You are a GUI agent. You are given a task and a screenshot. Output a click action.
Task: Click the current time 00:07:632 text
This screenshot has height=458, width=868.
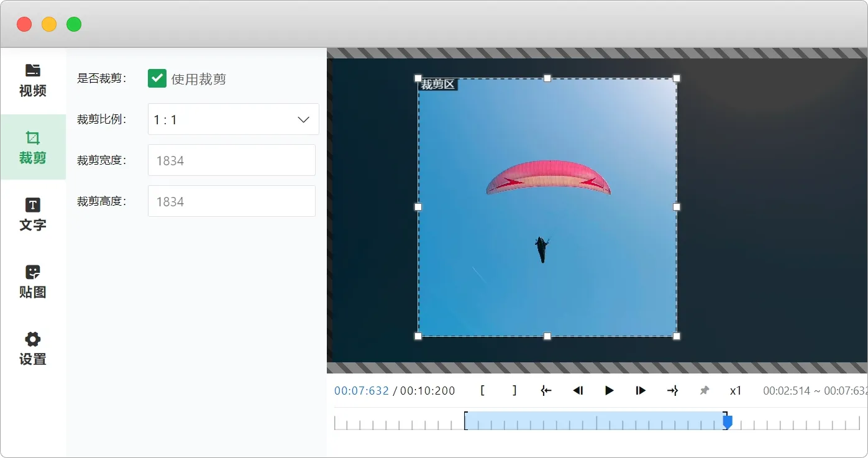pos(362,391)
